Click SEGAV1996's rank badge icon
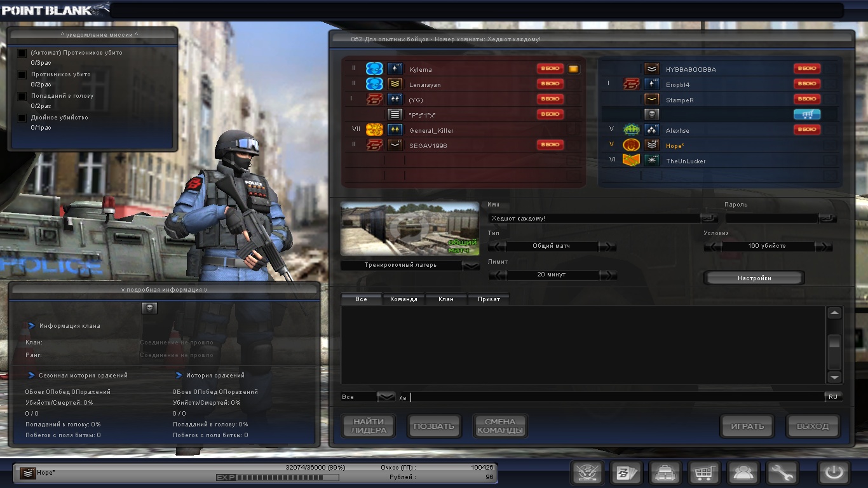The image size is (868, 488). point(395,145)
